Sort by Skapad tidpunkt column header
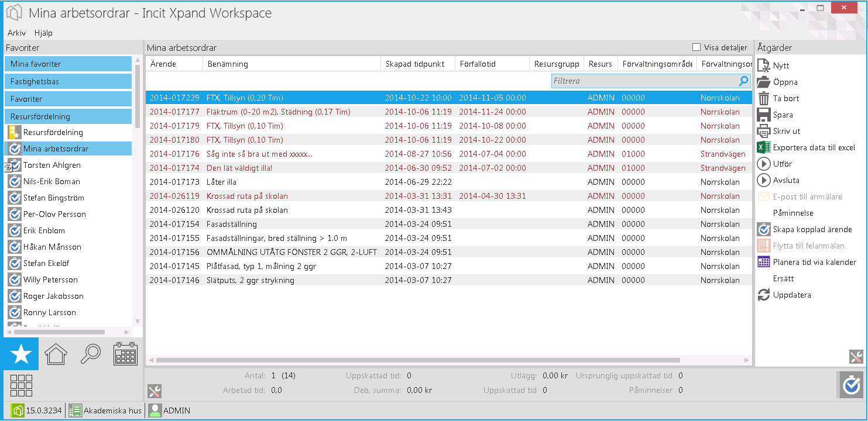Image resolution: width=868 pixels, height=421 pixels. 418,64
